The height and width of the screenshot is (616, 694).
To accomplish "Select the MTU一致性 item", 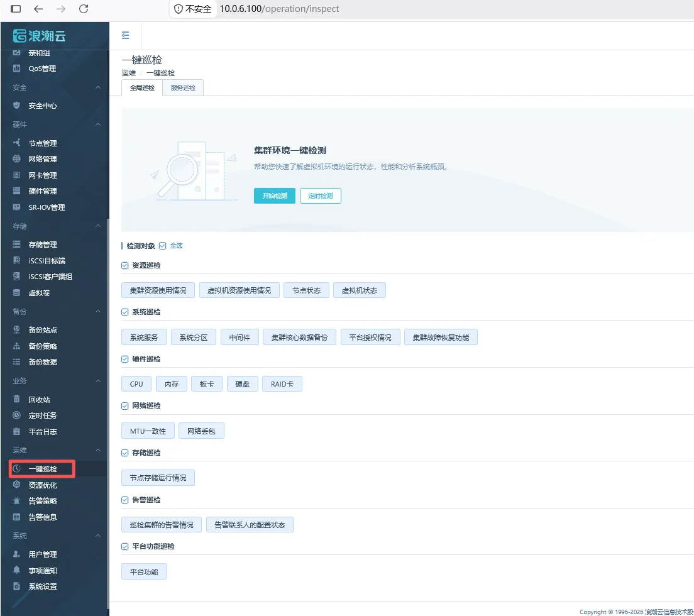I will point(148,431).
